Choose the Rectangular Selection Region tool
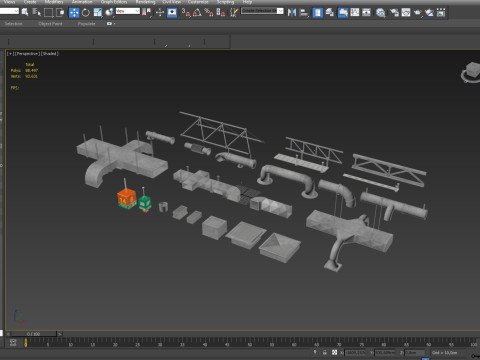The width and height of the screenshot is (480, 360). coord(49,12)
